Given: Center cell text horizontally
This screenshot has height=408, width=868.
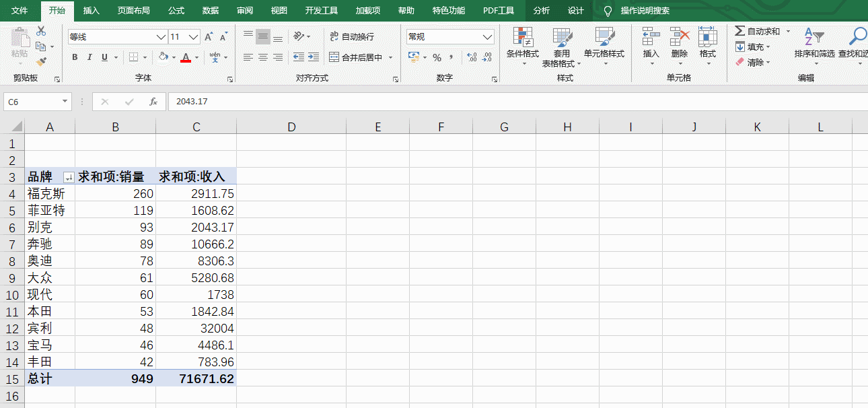Looking at the screenshot, I should coord(263,57).
